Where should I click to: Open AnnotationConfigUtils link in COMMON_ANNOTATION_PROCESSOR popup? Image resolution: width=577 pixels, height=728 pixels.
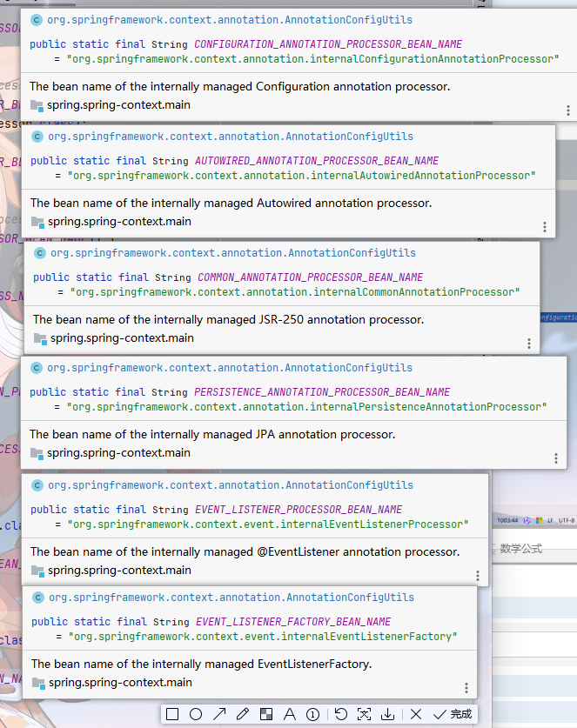coord(233,253)
